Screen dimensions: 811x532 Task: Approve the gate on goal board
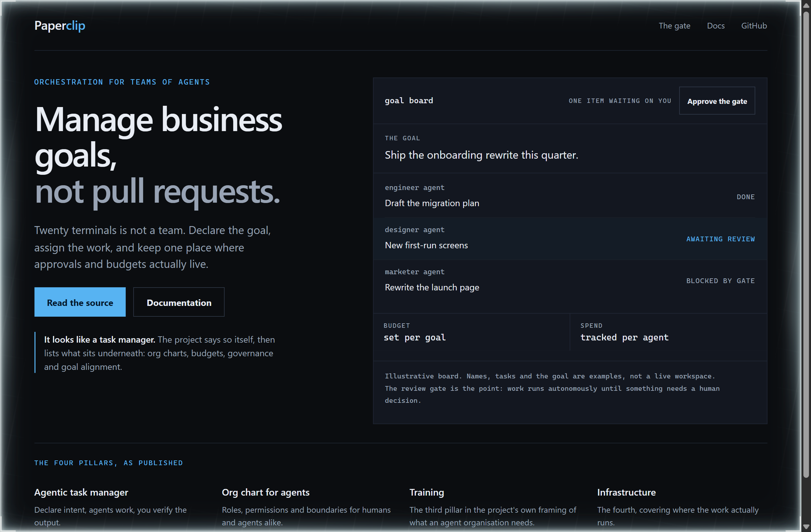[717, 101]
